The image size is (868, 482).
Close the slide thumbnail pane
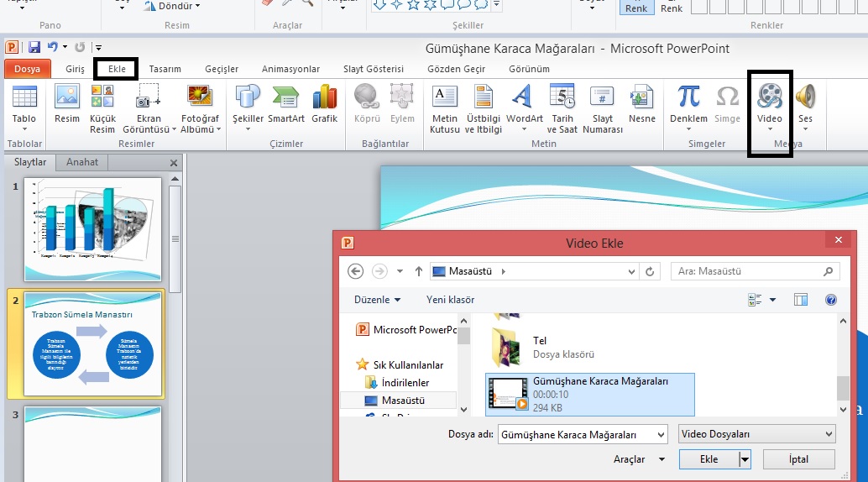tap(174, 163)
